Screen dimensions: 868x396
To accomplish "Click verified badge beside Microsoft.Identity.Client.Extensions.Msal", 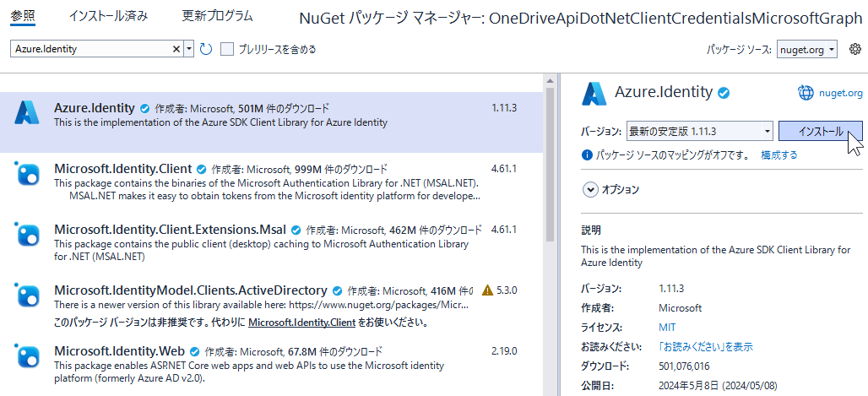I will (x=296, y=230).
